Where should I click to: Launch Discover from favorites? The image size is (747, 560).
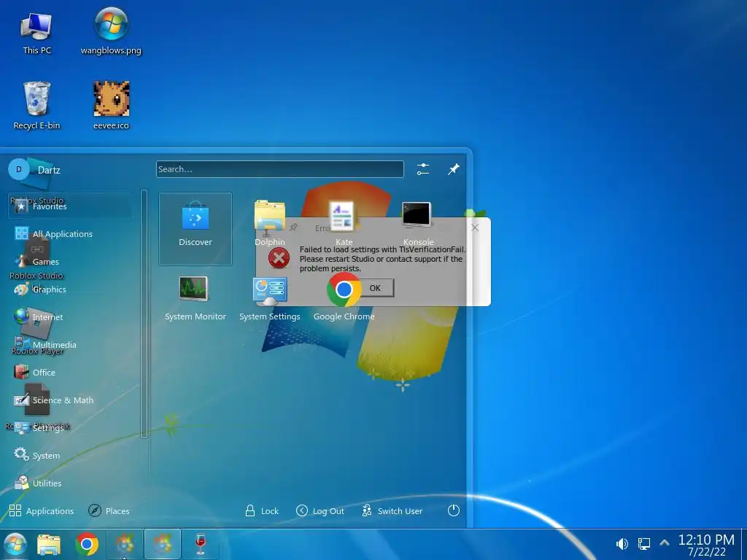point(196,228)
